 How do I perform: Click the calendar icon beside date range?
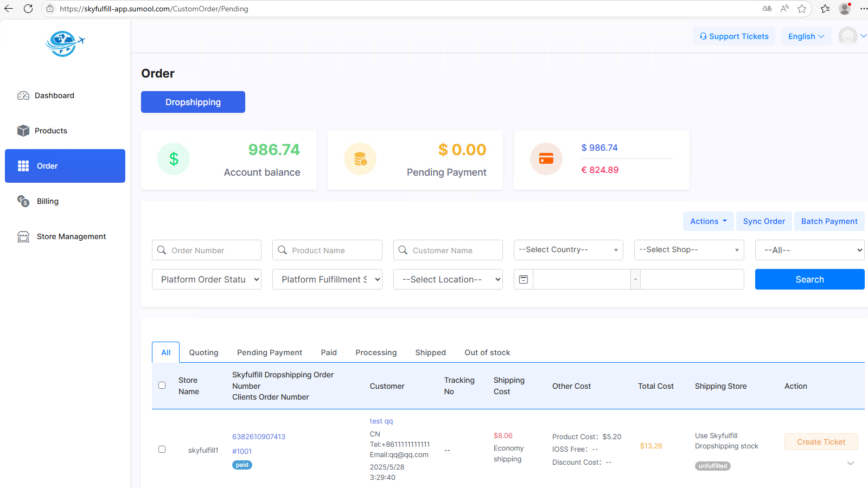524,279
